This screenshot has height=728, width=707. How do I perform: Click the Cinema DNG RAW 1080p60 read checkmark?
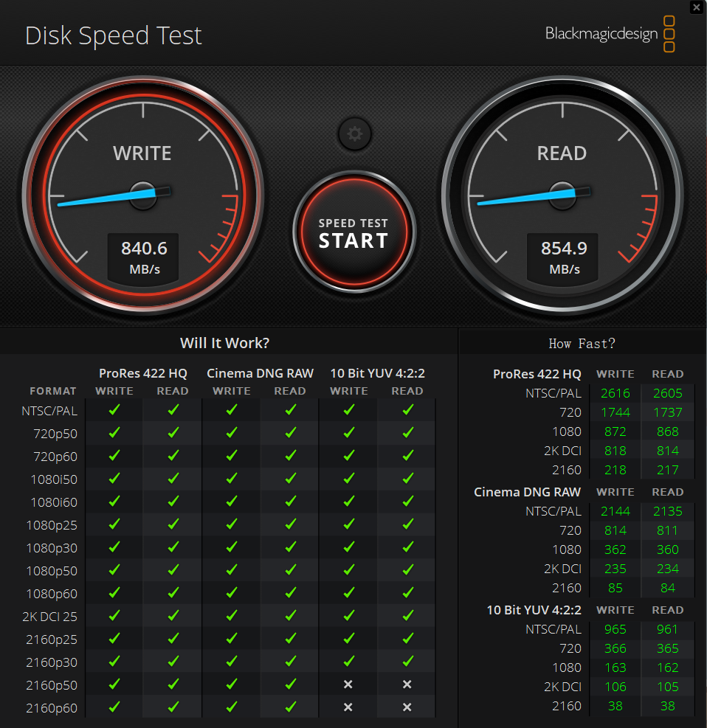pyautogui.click(x=290, y=593)
